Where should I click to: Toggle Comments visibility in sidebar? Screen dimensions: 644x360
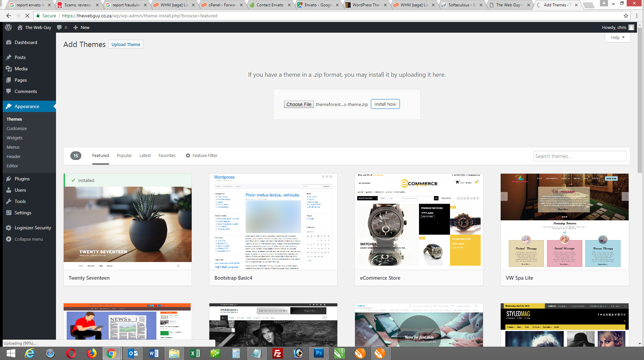(26, 92)
